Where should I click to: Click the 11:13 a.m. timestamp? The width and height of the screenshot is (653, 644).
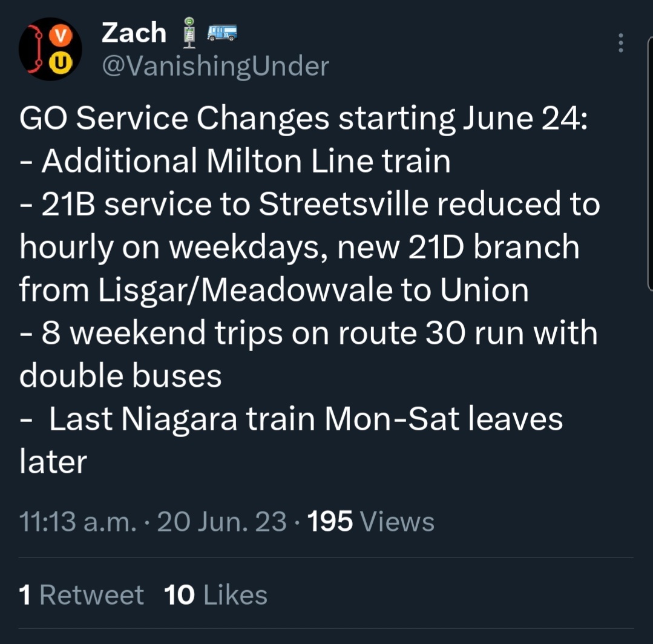[x=77, y=522]
